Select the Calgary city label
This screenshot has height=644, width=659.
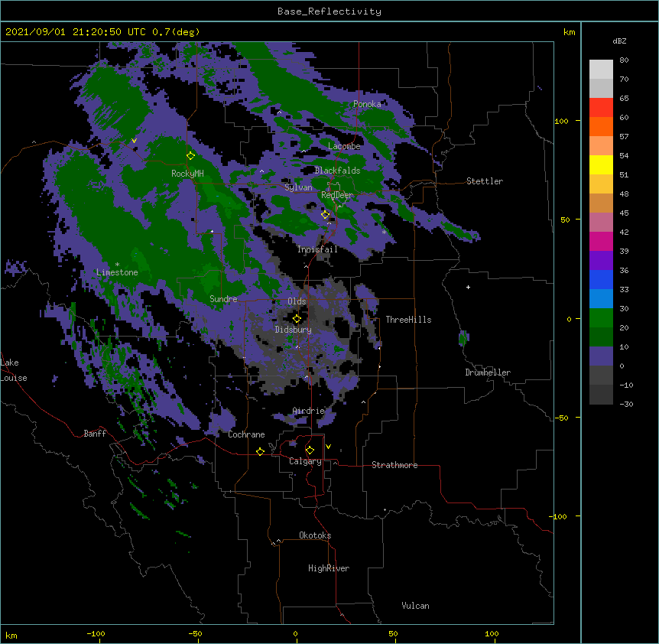point(305,461)
